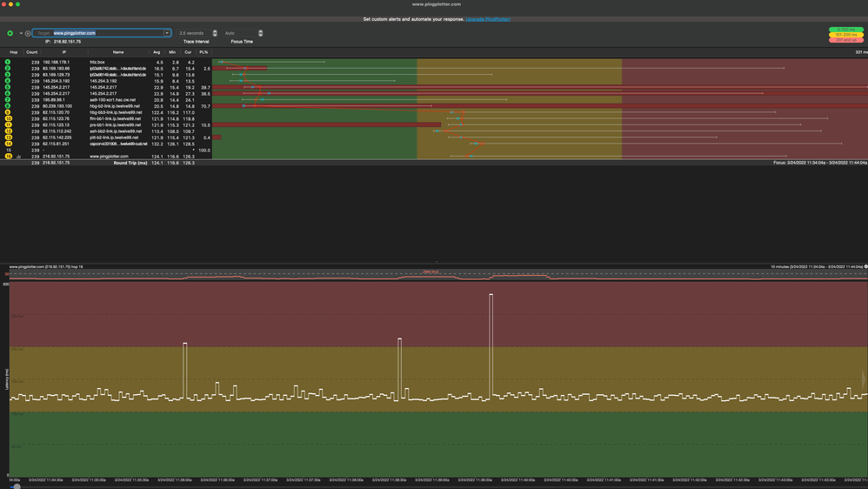Select the fritz.box row in hop table
Viewport: 868px width, 489px height.
pos(97,63)
